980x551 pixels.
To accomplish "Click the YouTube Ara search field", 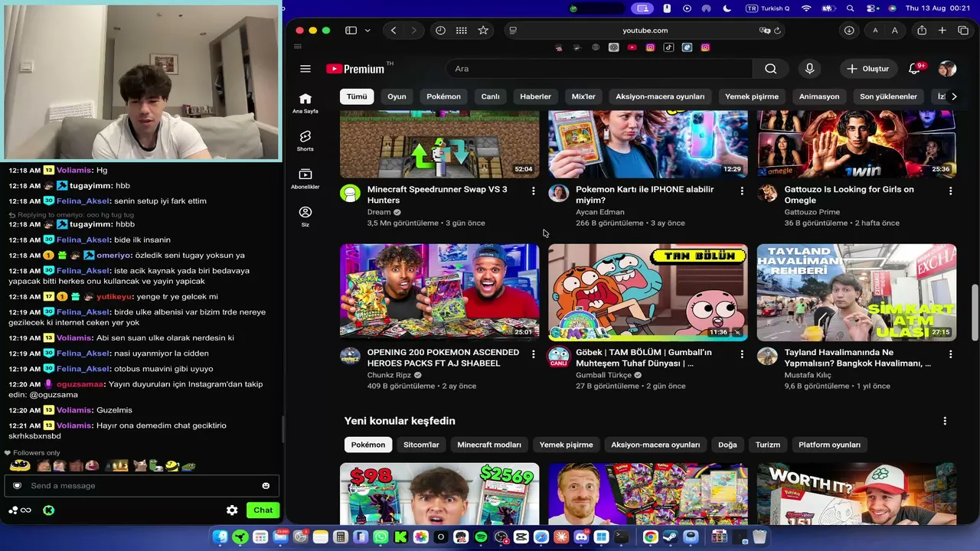I will tap(599, 69).
